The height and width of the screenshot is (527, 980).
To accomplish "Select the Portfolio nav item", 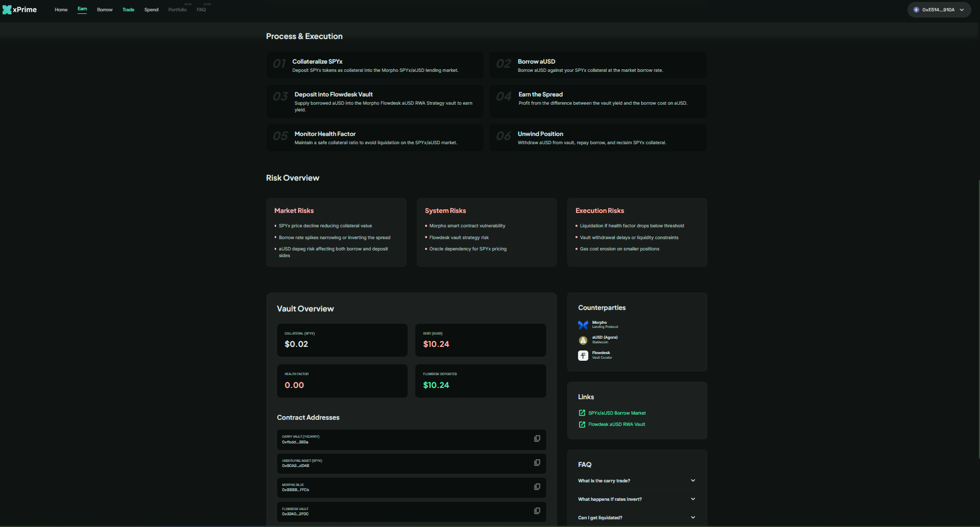I will [x=178, y=10].
